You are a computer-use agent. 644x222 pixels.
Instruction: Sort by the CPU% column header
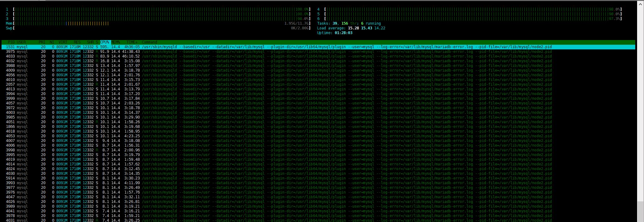(x=105, y=42)
